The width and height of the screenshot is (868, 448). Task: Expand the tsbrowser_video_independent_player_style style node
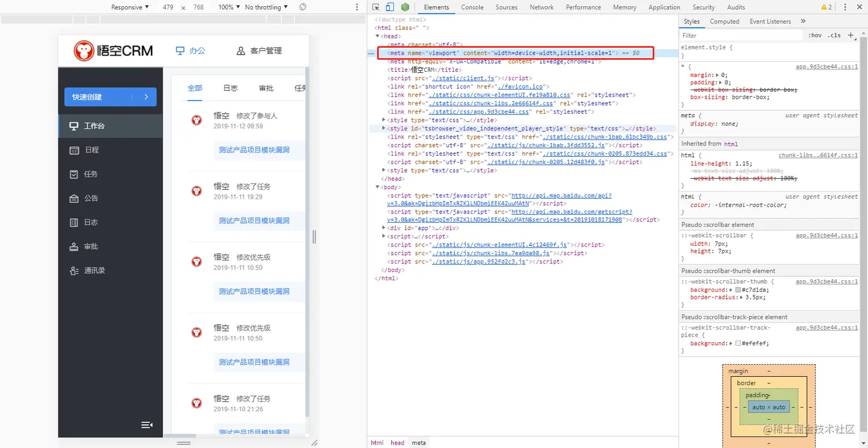(384, 129)
